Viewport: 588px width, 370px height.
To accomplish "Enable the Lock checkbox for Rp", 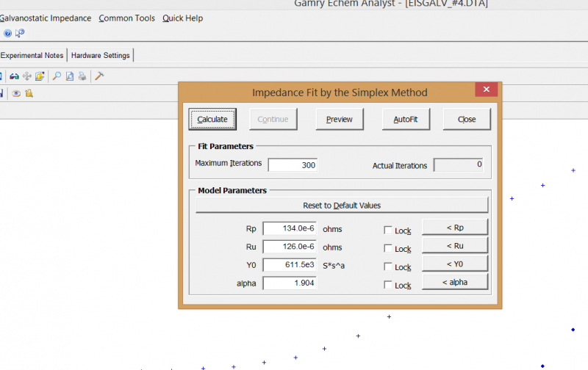I will (x=388, y=231).
